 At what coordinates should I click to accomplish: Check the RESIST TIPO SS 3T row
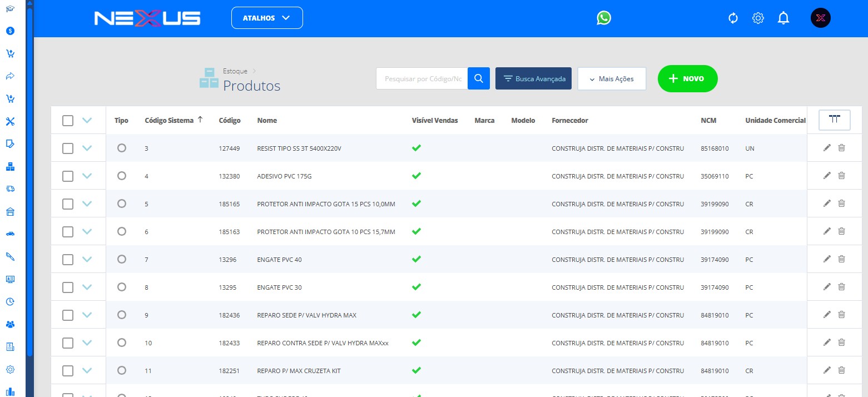[x=68, y=148]
